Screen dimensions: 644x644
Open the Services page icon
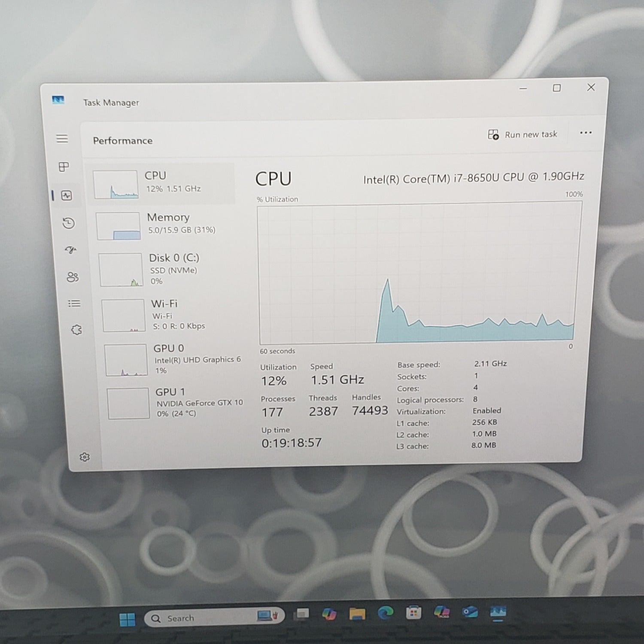[x=76, y=330]
